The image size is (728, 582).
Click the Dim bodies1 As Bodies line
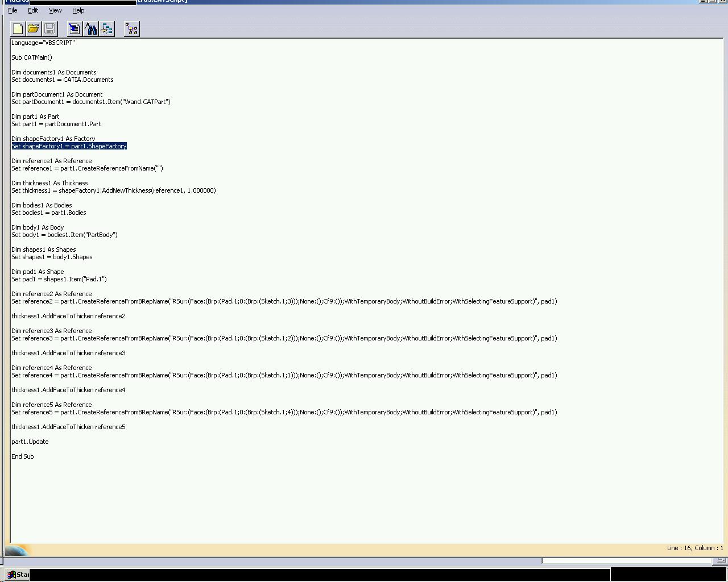(42, 205)
